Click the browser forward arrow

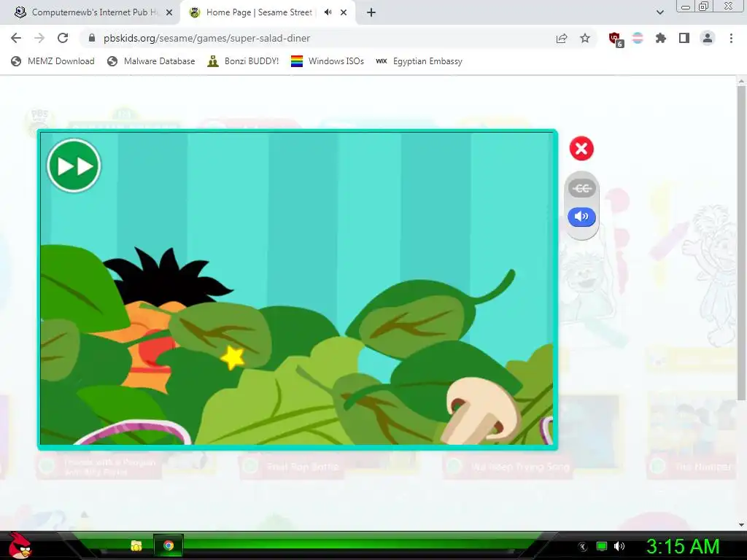pos(39,38)
